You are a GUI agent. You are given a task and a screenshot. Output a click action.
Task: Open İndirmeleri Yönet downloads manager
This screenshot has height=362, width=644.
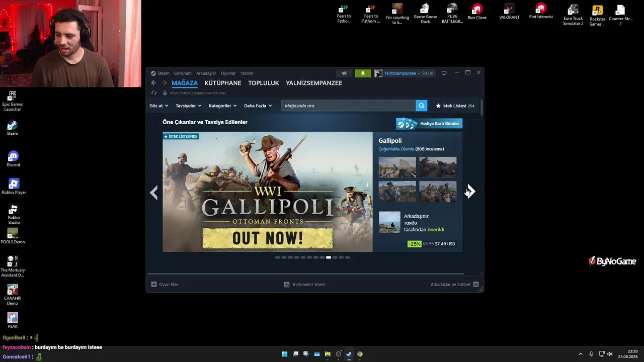point(304,285)
